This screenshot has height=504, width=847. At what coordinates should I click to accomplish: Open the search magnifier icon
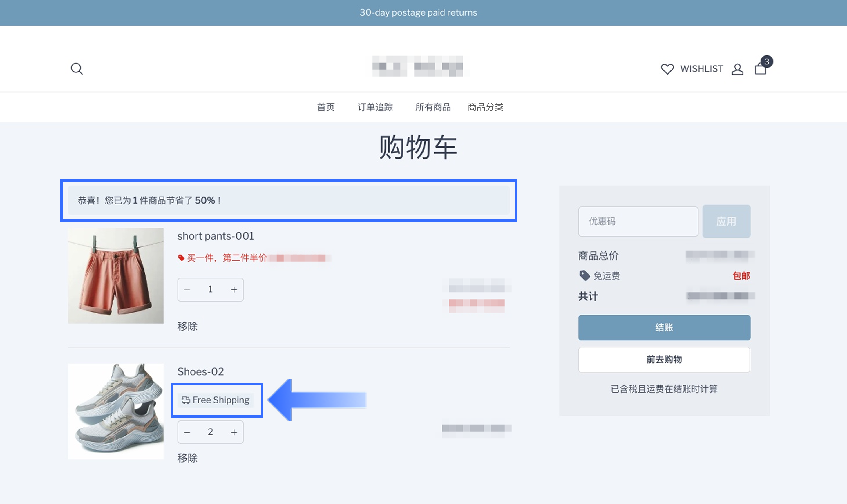(77, 69)
